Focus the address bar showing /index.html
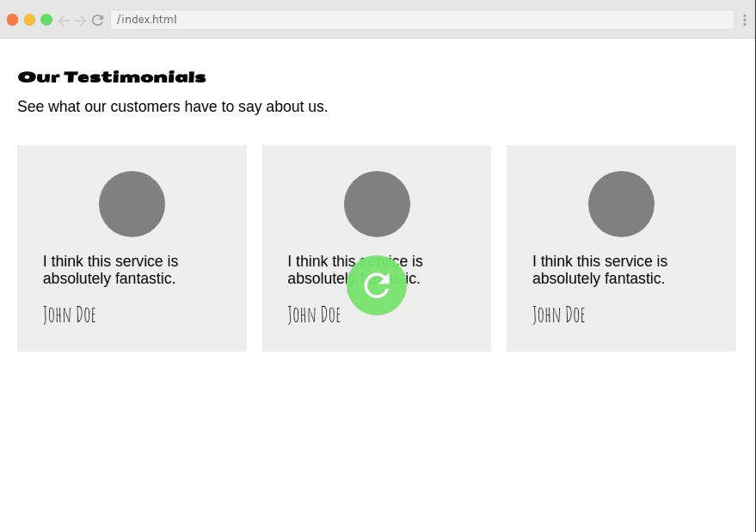This screenshot has width=756, height=532. point(422,20)
